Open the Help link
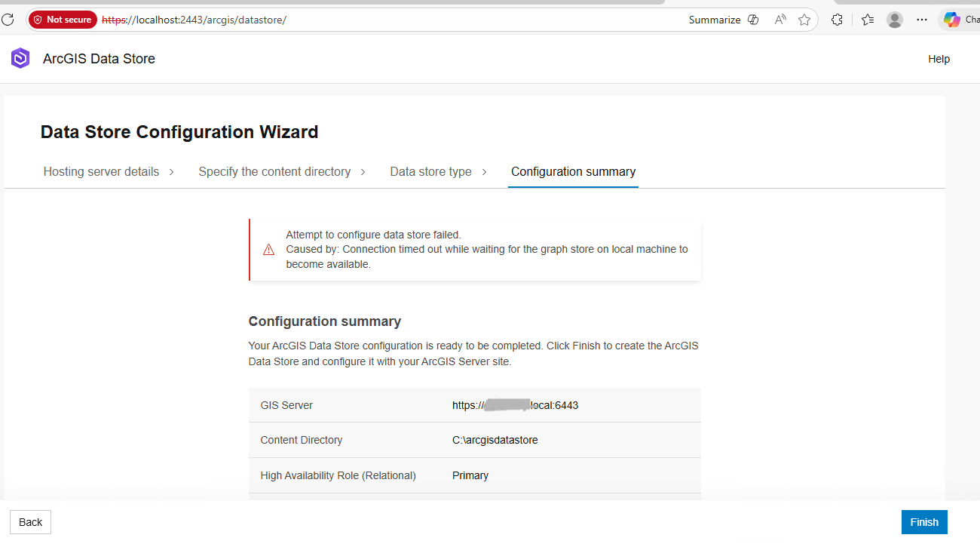980x544 pixels. (939, 59)
